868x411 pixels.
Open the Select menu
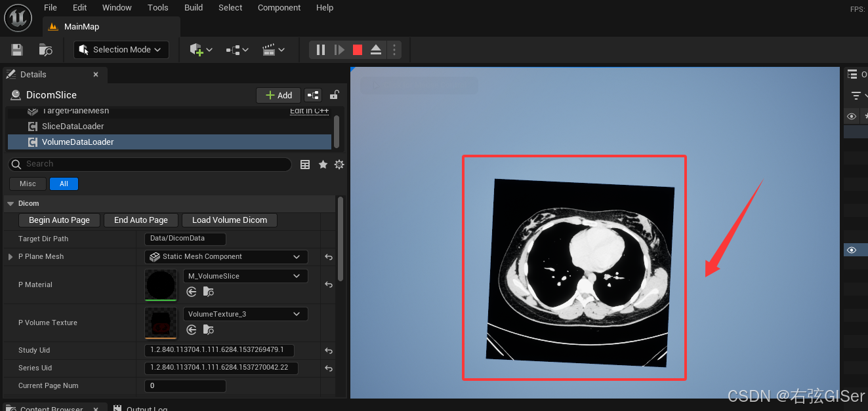(x=230, y=8)
